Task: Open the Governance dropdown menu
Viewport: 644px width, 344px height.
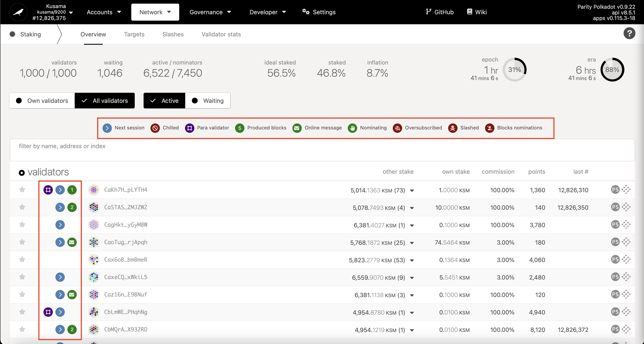Action: pyautogui.click(x=210, y=12)
